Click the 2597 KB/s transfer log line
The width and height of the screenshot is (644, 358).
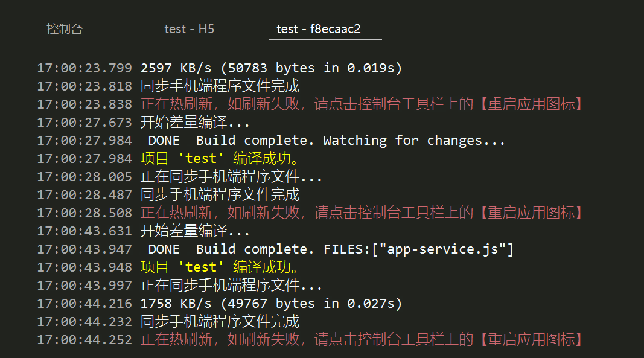pos(271,68)
